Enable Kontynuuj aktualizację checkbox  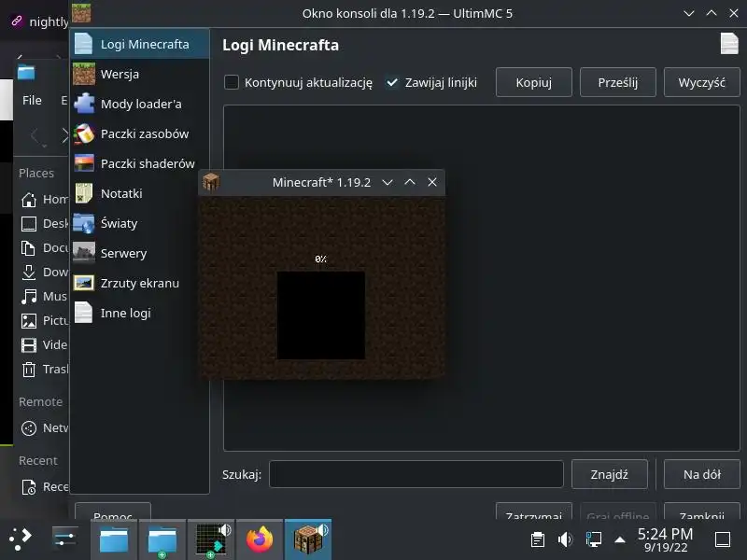click(x=232, y=82)
